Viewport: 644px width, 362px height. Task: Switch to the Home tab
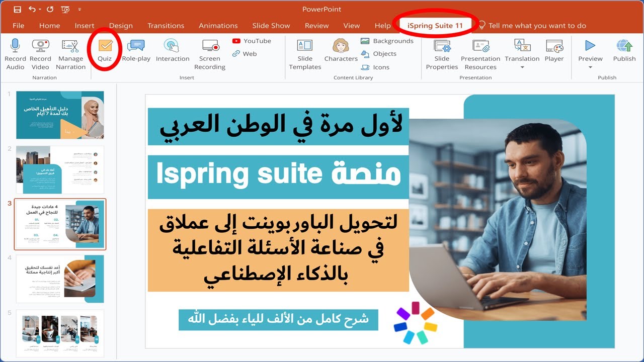[49, 26]
